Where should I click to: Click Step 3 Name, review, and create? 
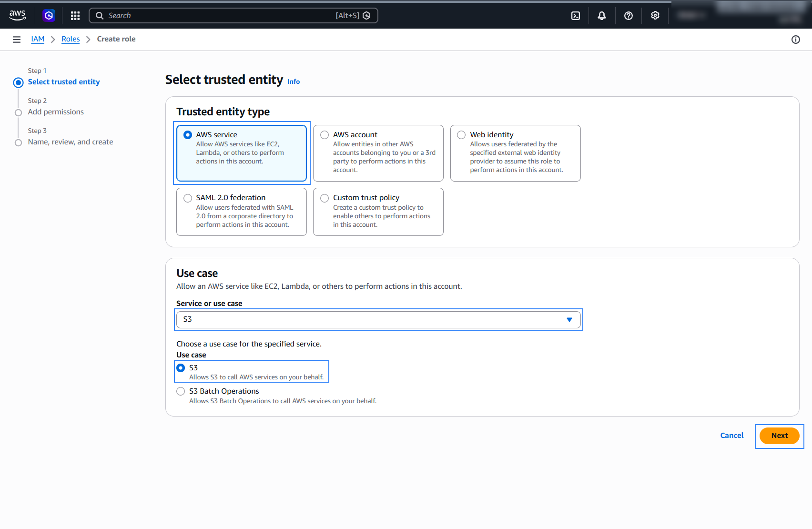[x=71, y=142]
